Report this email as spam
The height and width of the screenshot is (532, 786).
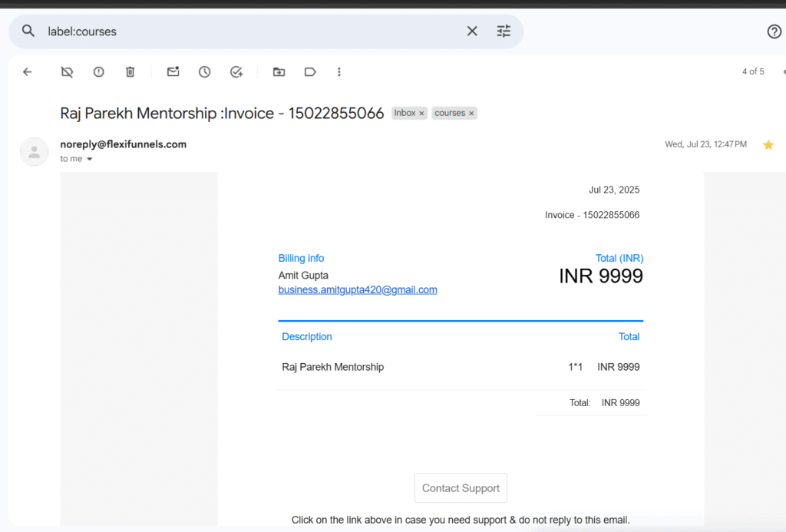[x=99, y=72]
